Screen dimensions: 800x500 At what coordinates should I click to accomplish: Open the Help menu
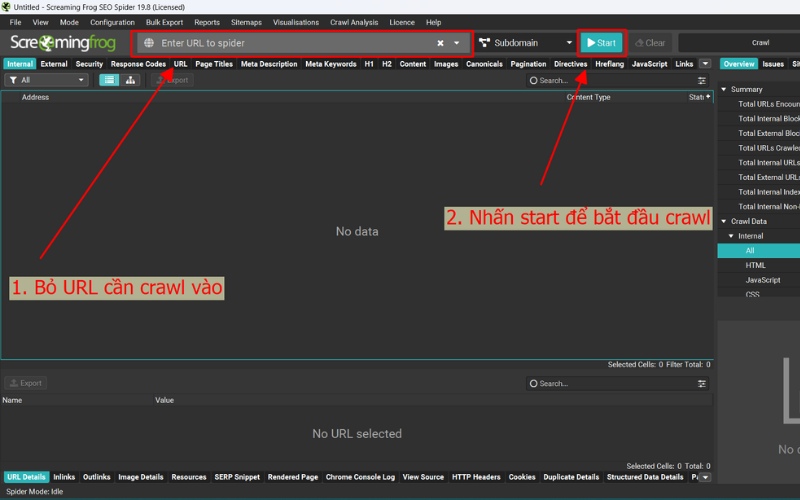coord(433,22)
